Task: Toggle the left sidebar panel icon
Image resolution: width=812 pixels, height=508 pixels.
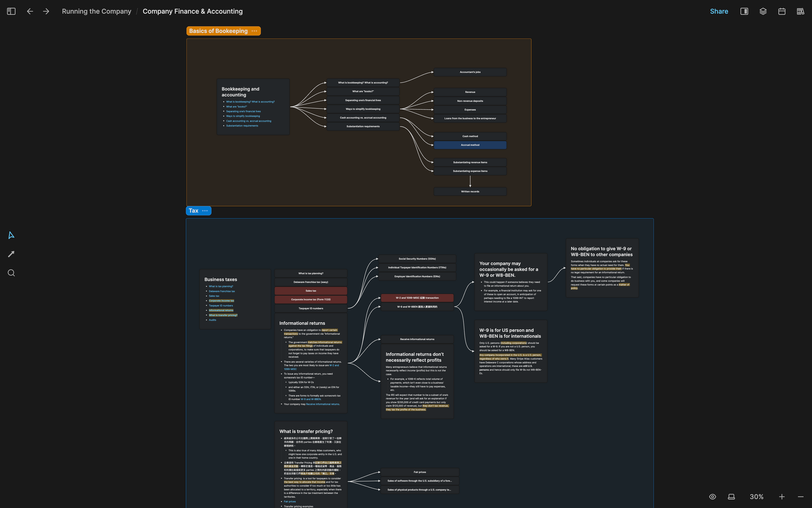Action: (11, 11)
